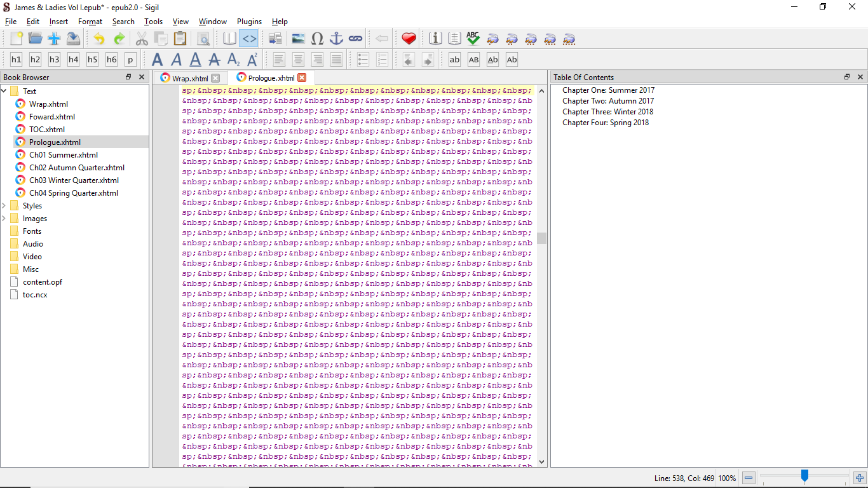Undo the last edit
The width and height of the screenshot is (868, 488).
tap(99, 39)
